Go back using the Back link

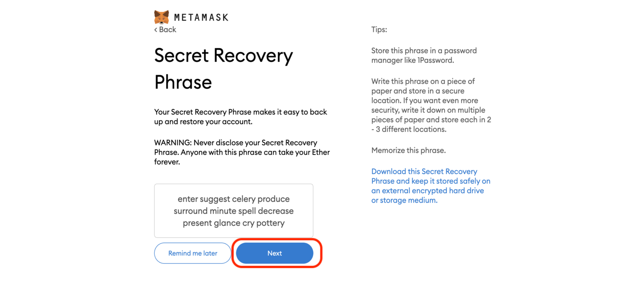point(167,30)
